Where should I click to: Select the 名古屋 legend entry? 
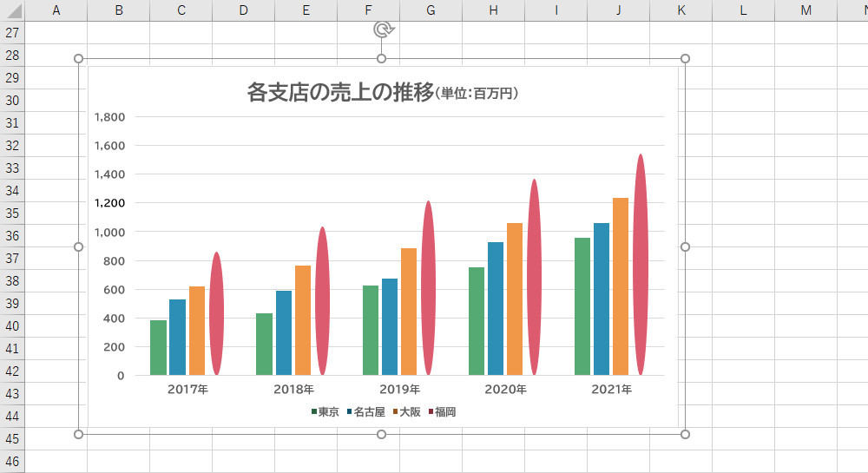pyautogui.click(x=366, y=411)
